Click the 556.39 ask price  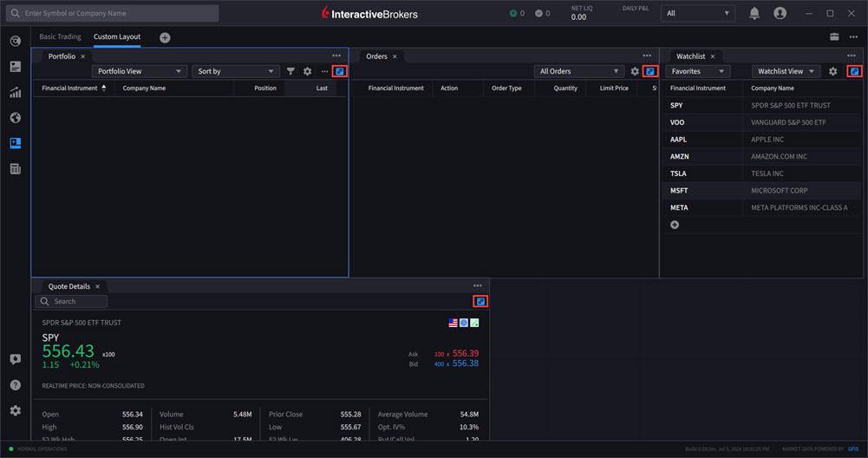(x=466, y=353)
